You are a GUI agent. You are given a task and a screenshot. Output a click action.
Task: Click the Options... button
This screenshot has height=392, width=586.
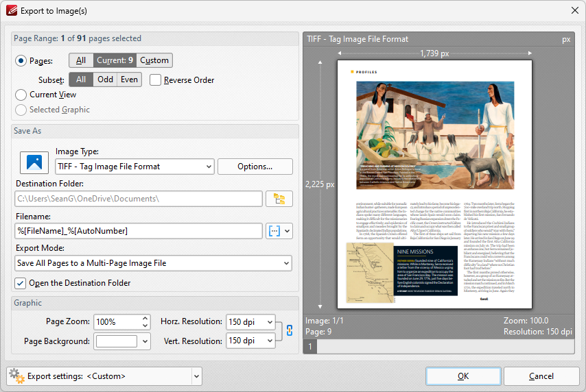tap(255, 167)
